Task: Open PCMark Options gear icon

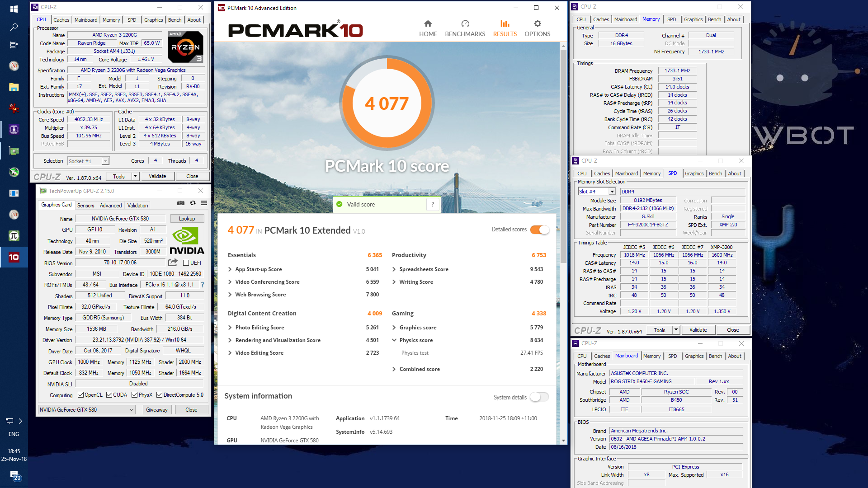Action: coord(538,23)
